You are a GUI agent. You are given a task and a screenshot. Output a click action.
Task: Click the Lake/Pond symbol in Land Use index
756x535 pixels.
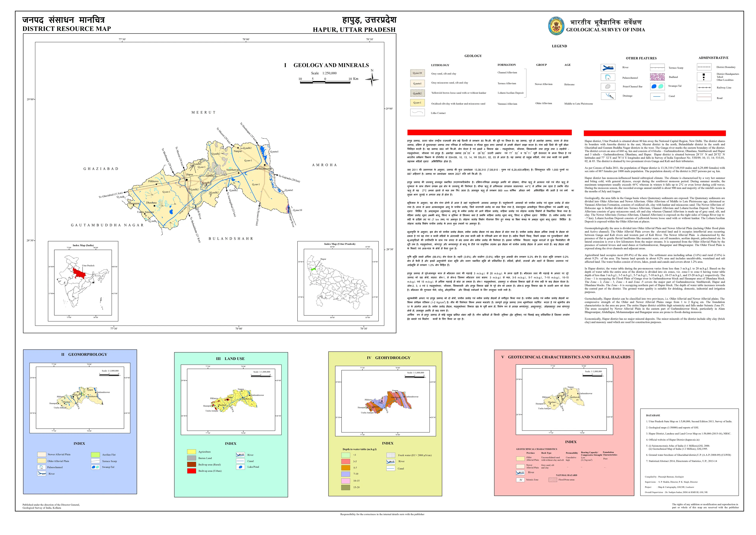pos(240,467)
